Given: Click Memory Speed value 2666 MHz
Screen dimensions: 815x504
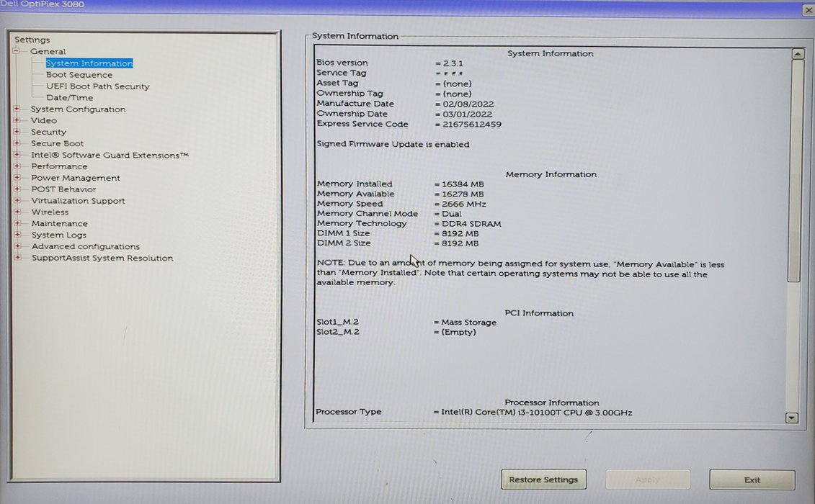Looking at the screenshot, I should 463,204.
